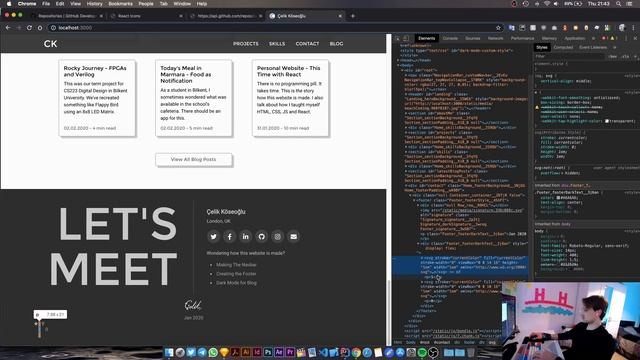Screen dimensions: 640x360
Task: Toggle the .cls class editor
Action: pyautogui.click(x=625, y=56)
